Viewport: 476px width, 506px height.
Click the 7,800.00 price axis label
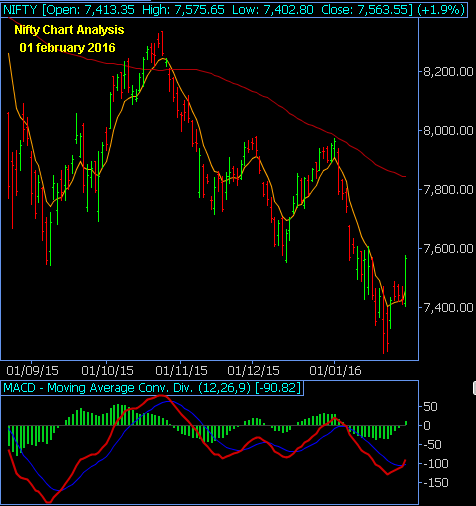(448, 190)
